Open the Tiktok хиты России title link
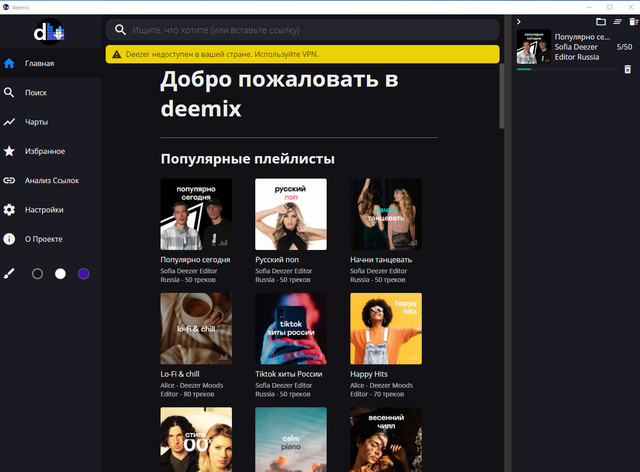Screen dimensions: 640x472 tap(289, 374)
